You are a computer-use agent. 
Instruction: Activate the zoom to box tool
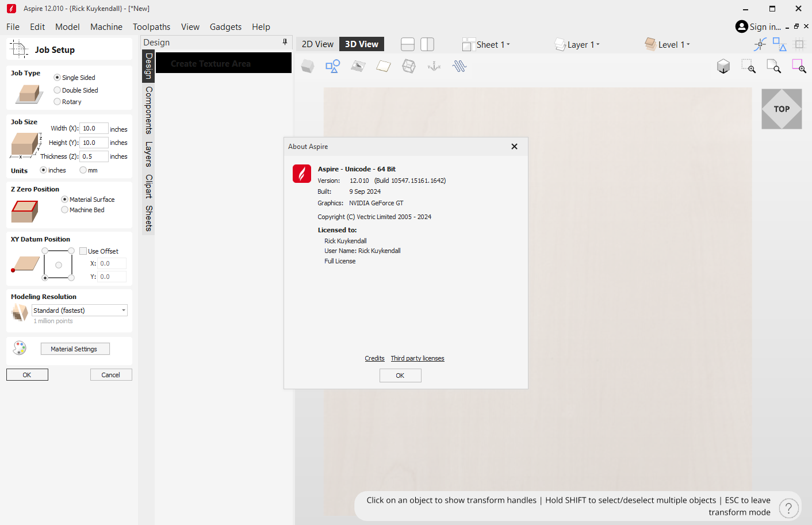tap(748, 67)
